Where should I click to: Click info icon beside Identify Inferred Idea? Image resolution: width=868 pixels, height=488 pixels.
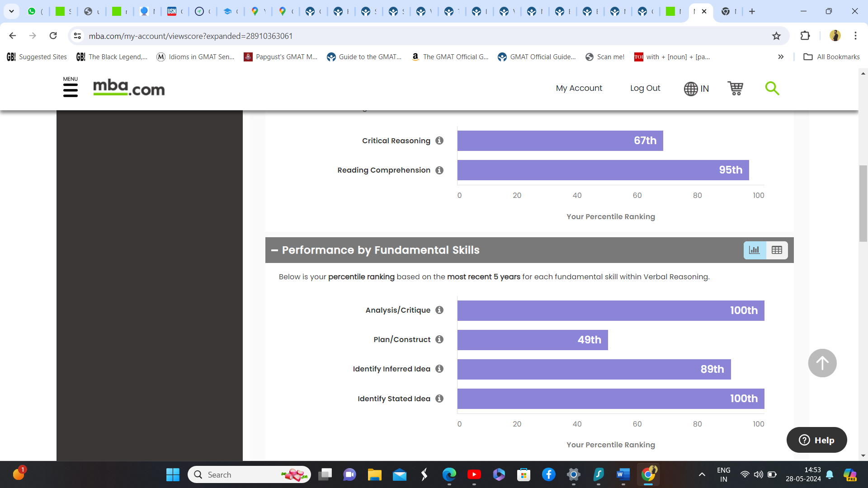click(439, 369)
